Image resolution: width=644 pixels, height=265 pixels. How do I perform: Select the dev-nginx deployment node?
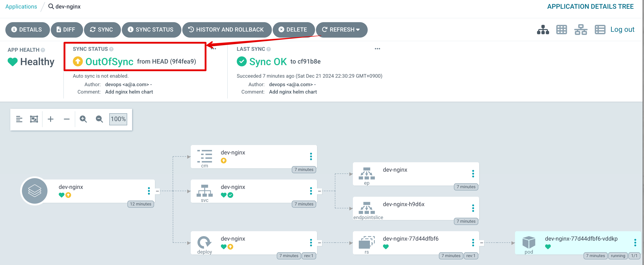point(254,243)
